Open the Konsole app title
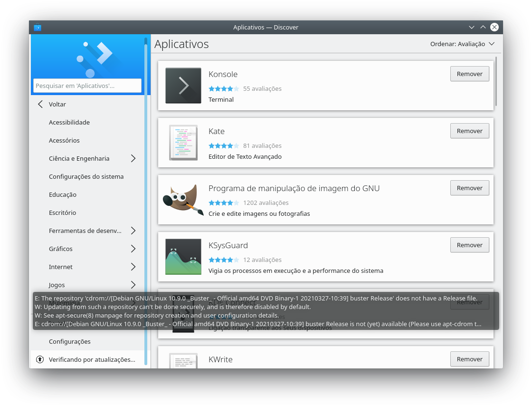Screen dimensions: 532x406 pos(223,74)
